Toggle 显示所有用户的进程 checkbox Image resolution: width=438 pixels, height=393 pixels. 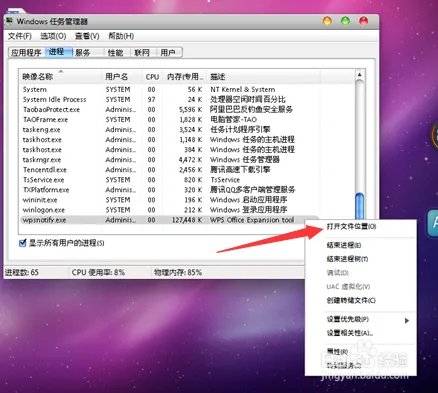coord(23,243)
